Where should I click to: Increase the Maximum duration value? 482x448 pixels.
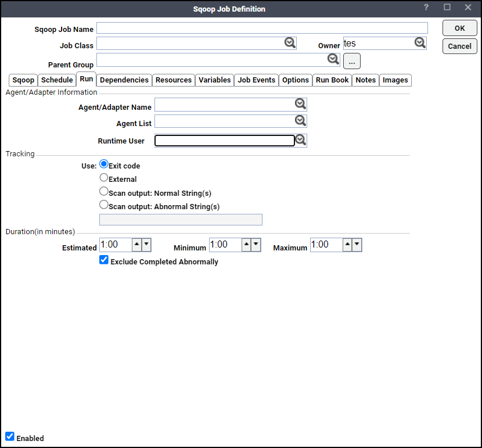347,245
